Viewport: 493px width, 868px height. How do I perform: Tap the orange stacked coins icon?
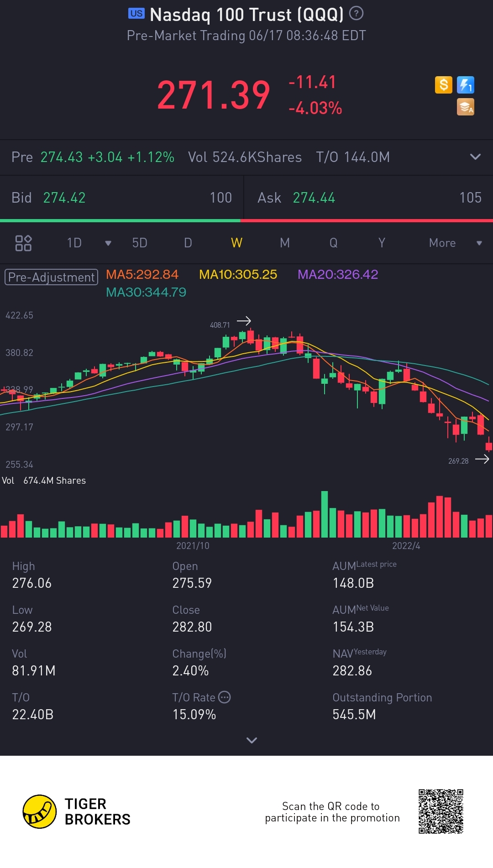tap(466, 107)
